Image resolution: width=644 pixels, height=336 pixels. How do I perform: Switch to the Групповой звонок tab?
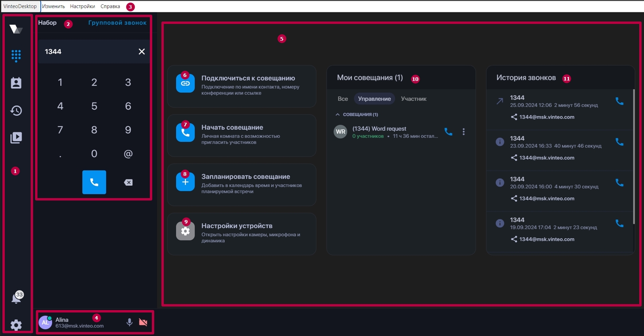click(x=118, y=23)
